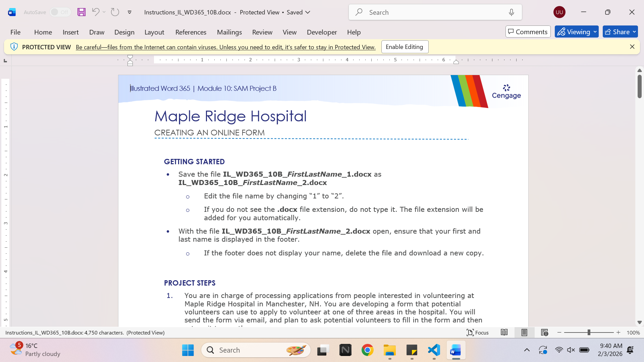644x362 pixels.
Task: Click the Redo icon
Action: pos(115,12)
